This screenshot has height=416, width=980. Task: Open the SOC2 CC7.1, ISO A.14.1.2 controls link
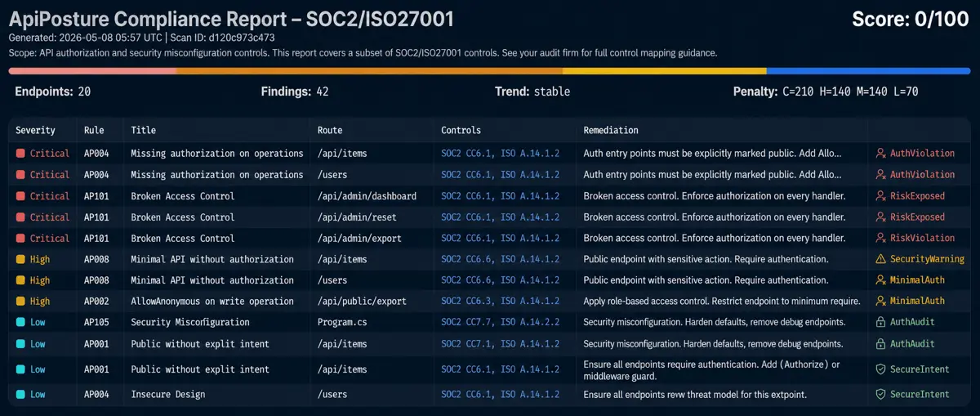coord(500,343)
